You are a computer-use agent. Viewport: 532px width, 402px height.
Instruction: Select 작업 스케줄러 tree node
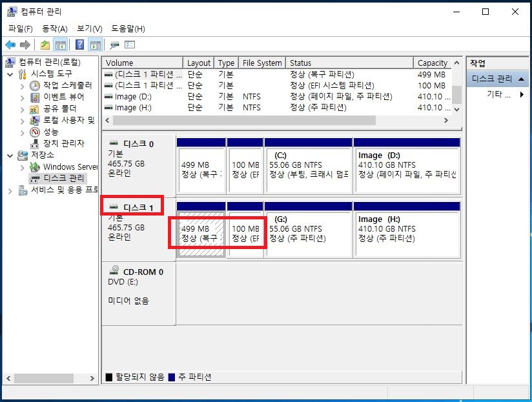pos(68,85)
